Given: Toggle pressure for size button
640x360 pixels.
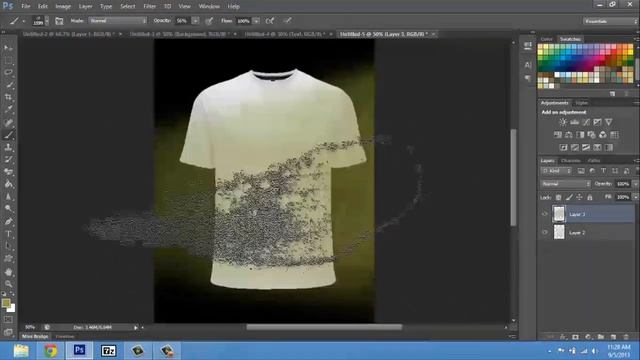Looking at the screenshot, I should click(287, 21).
